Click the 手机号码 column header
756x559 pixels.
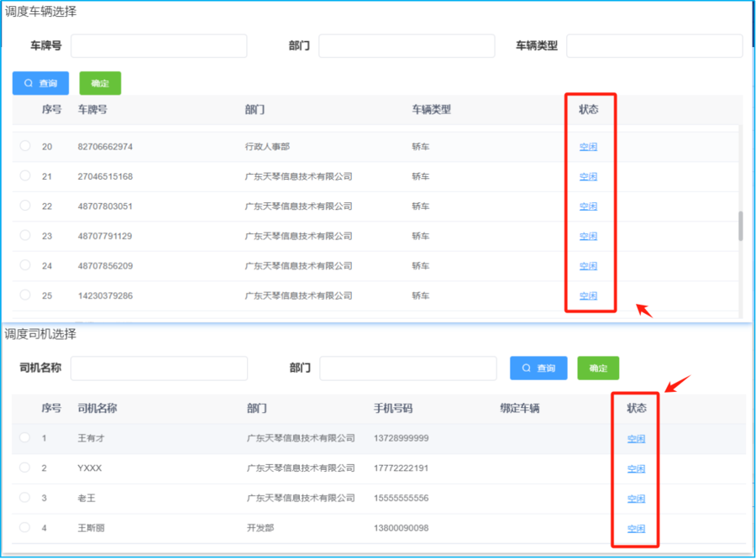click(393, 408)
